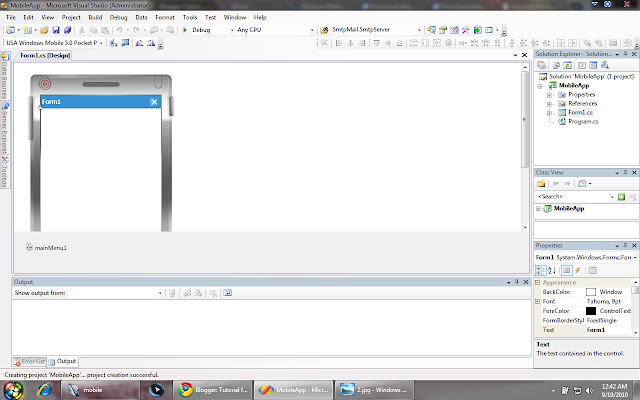The height and width of the screenshot is (400, 640).
Task: Select Program.cs in Solution Explorer
Action: [583, 122]
